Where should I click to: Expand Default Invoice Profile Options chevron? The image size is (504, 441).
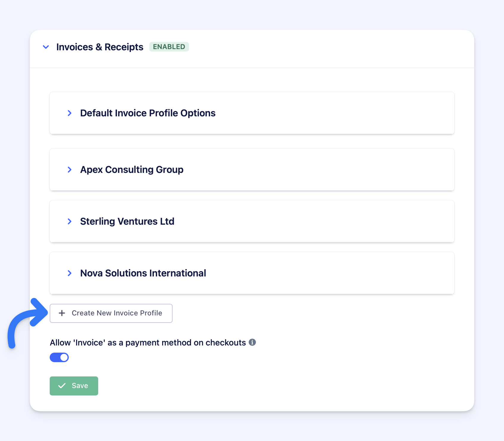pos(70,113)
